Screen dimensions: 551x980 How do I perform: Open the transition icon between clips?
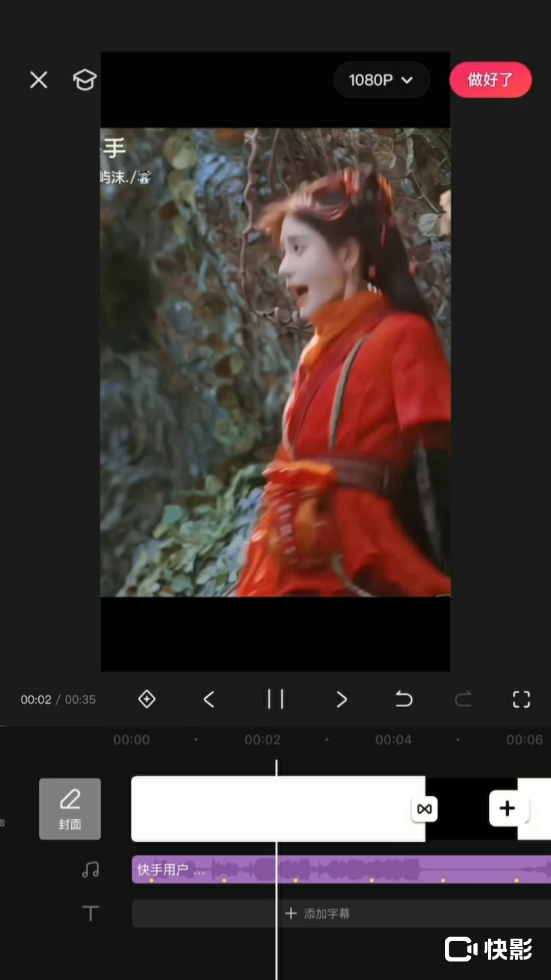tap(424, 809)
